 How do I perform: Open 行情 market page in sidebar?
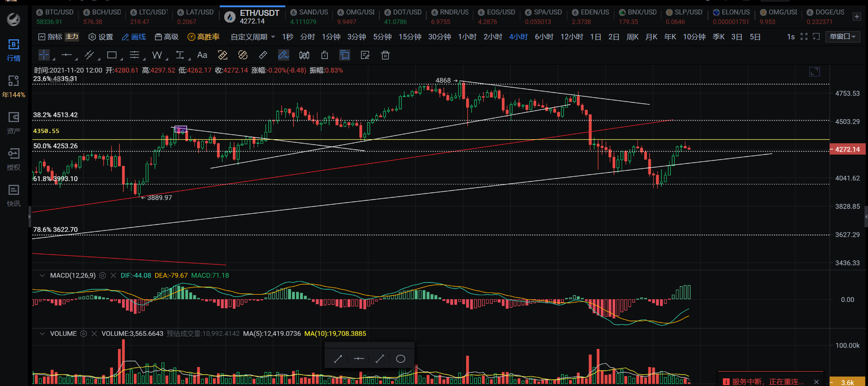[x=14, y=50]
